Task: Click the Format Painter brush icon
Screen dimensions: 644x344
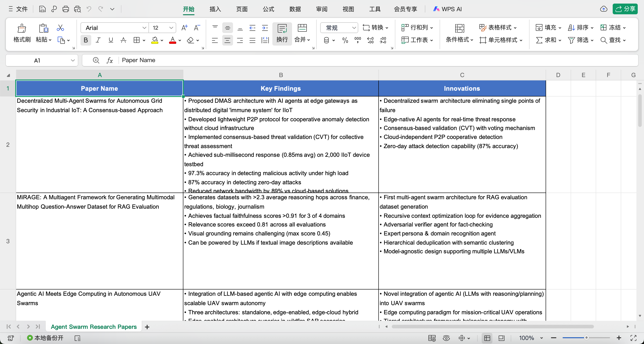Action: [22, 28]
